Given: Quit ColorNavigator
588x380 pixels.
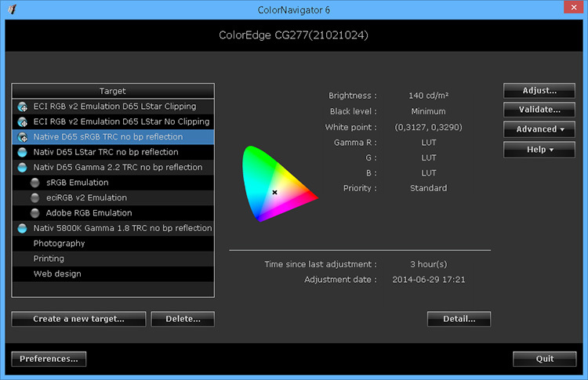Looking at the screenshot, I should pyautogui.click(x=545, y=359).
